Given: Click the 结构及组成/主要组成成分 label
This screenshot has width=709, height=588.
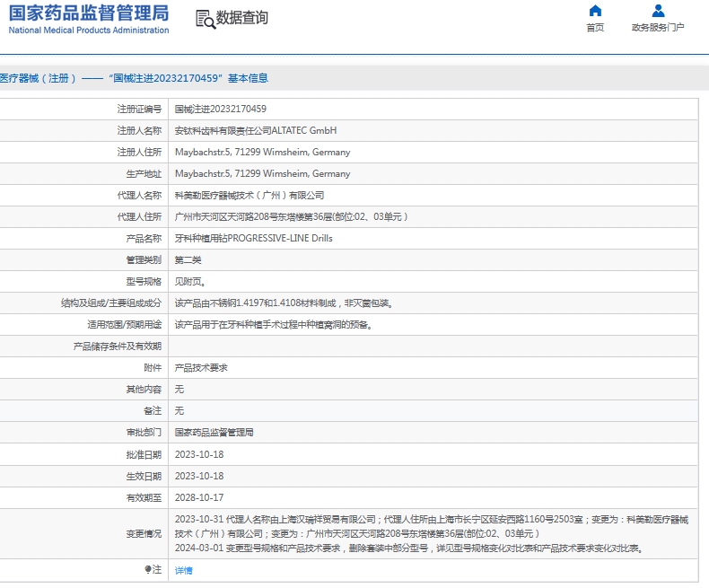Looking at the screenshot, I should 111,303.
